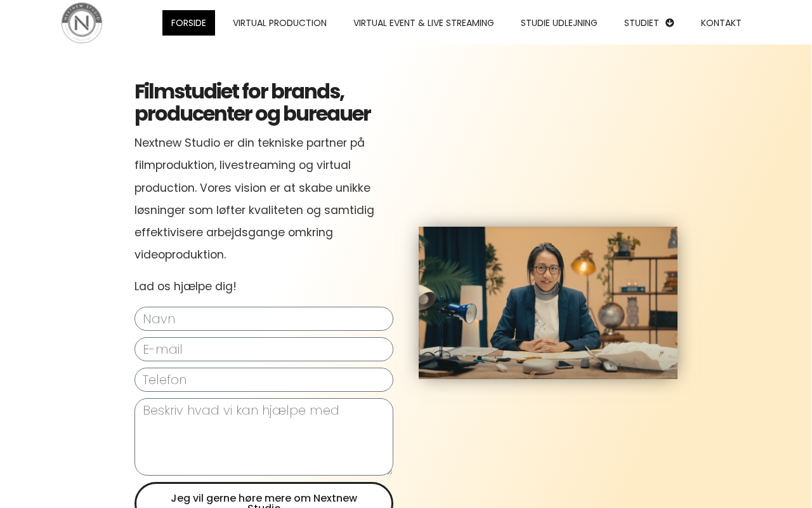
Task: Click the Nextnew Studio circular logo
Action: pyautogui.click(x=82, y=23)
